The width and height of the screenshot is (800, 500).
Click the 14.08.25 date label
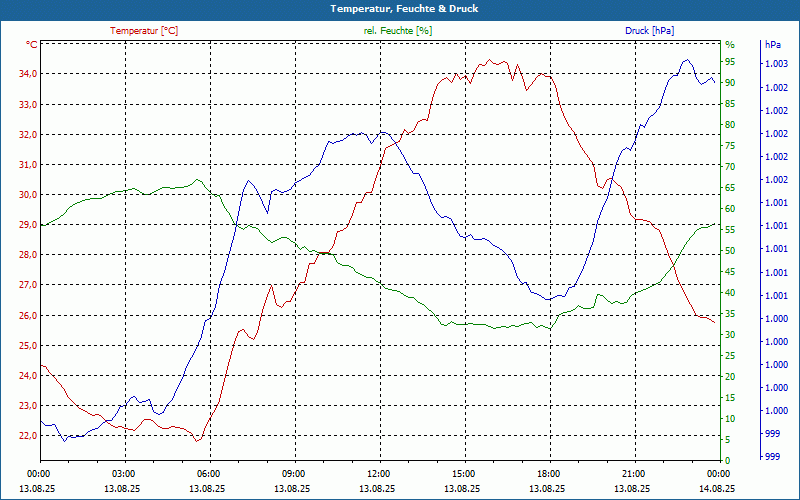(717, 489)
